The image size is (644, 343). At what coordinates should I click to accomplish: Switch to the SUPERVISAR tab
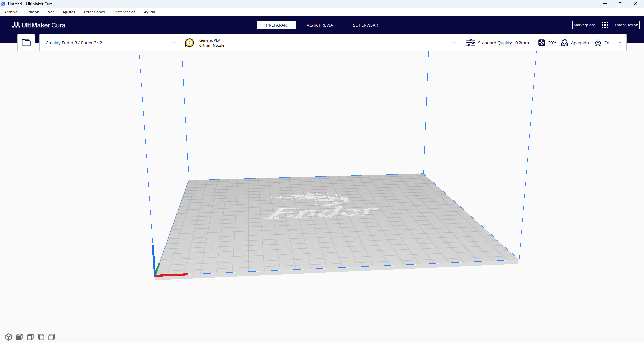(x=365, y=25)
